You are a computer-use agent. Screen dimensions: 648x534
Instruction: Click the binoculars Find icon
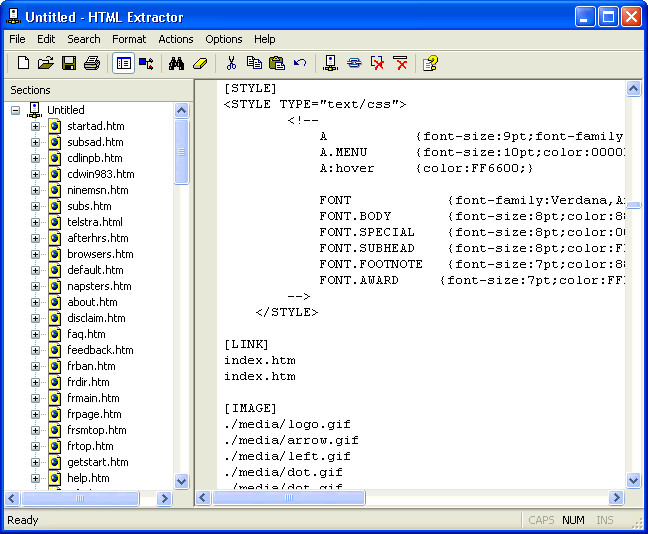[177, 63]
